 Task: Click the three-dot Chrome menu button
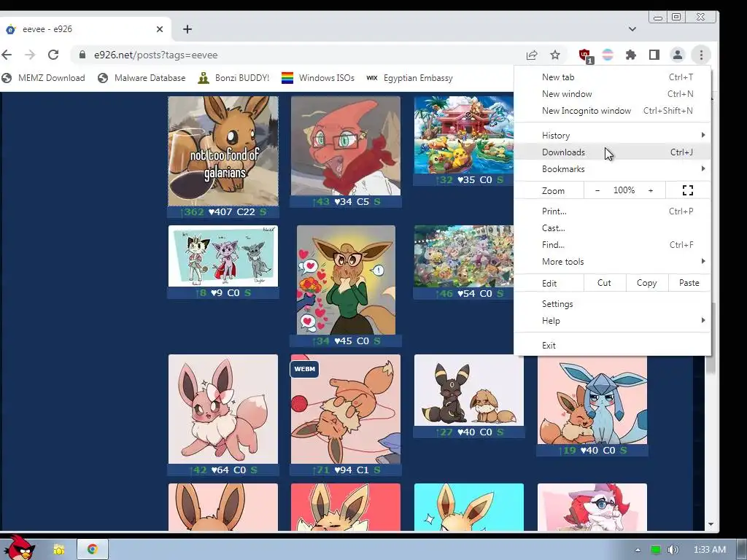[701, 55]
